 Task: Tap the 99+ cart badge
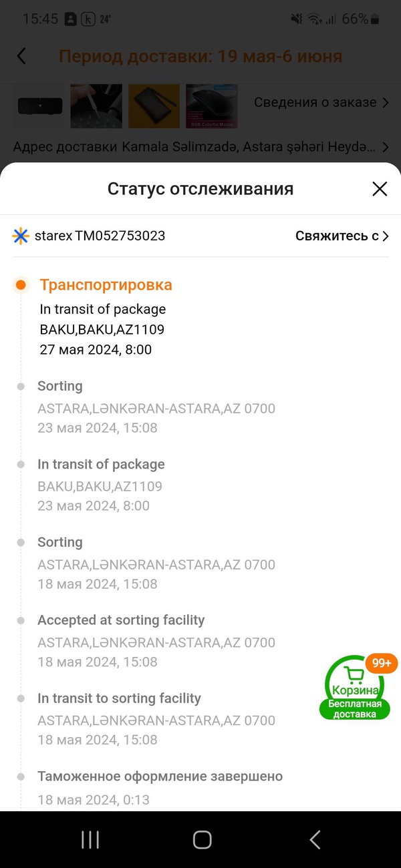pyautogui.click(x=382, y=663)
